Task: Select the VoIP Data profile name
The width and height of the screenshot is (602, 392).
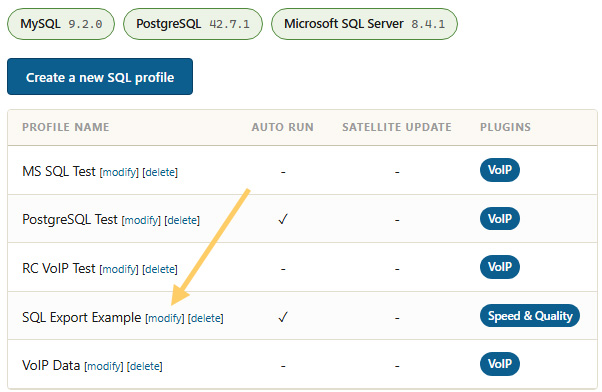Action: click(51, 366)
